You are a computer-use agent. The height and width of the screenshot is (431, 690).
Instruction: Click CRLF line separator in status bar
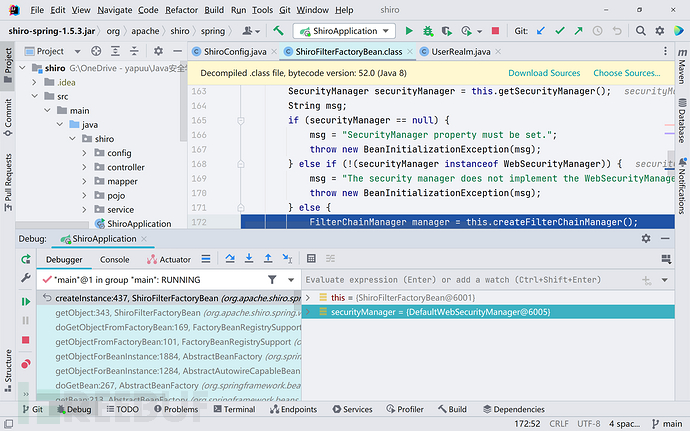tap(559, 424)
